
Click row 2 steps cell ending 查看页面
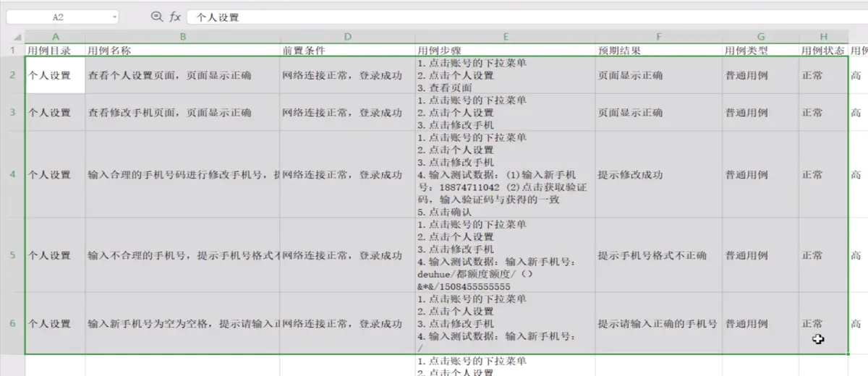tap(506, 75)
